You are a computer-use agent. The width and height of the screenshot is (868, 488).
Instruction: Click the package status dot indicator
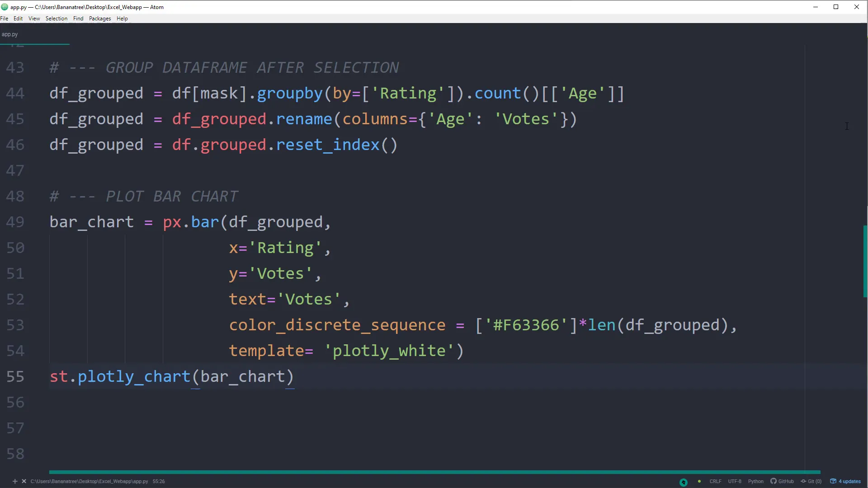coord(700,482)
